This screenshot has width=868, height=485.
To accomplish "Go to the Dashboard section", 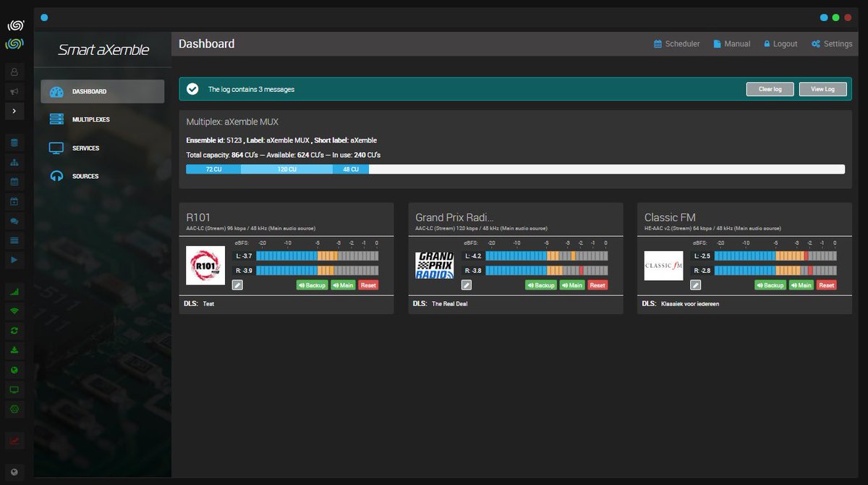I will 101,91.
